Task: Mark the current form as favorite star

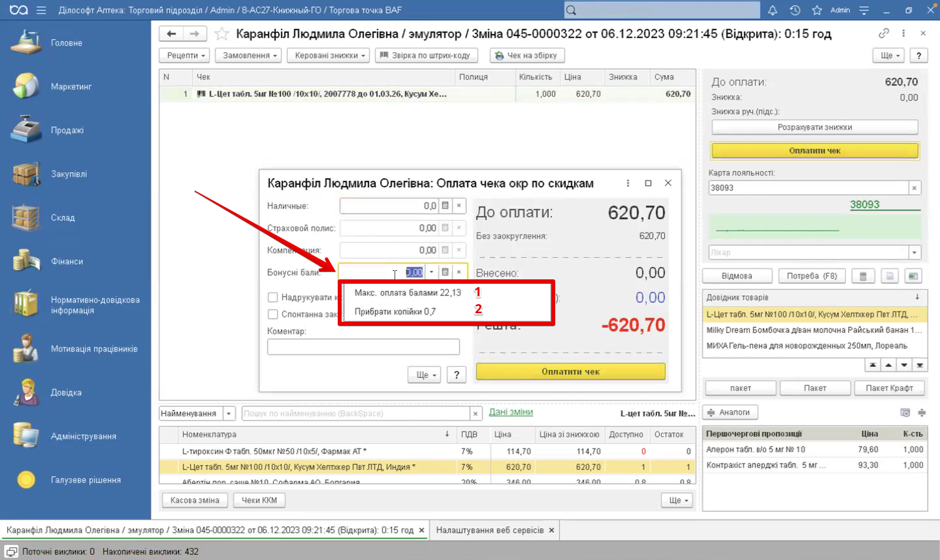Action: click(x=222, y=34)
